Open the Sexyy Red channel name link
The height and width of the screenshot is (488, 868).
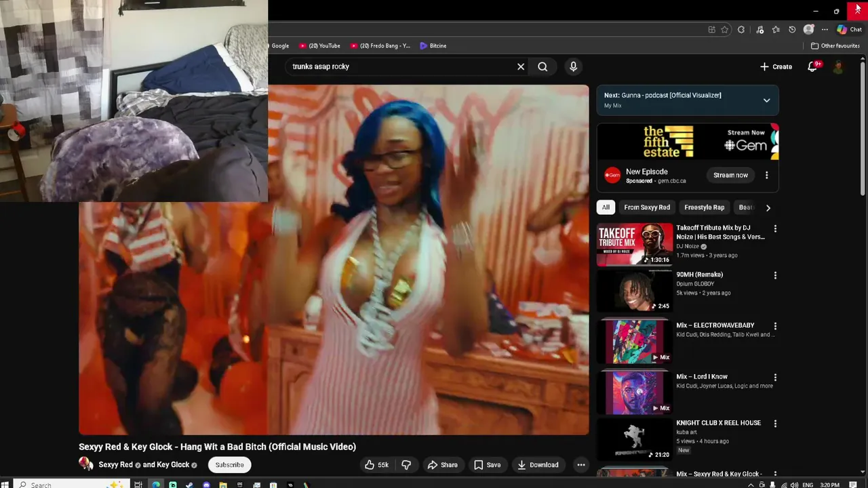pos(116,465)
